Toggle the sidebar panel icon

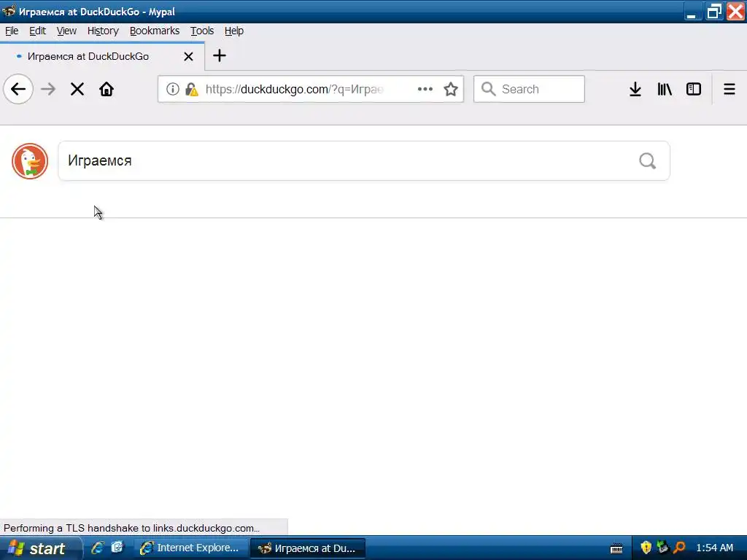(694, 89)
